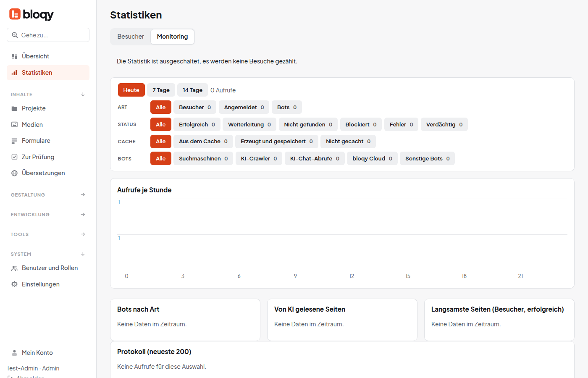Click the Einstellungen gear icon
Viewport: 588px width, 378px height.
[x=14, y=284]
